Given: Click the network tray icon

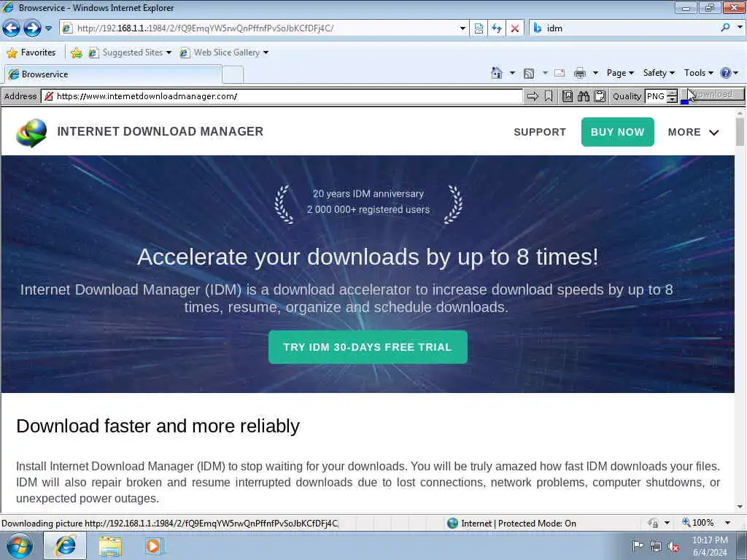Looking at the screenshot, I should point(656,546).
